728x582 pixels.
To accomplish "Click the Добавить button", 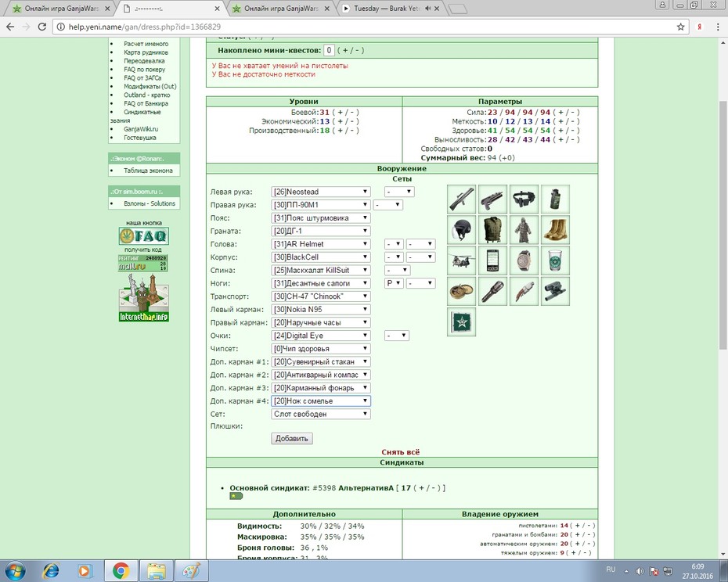I will point(292,439).
